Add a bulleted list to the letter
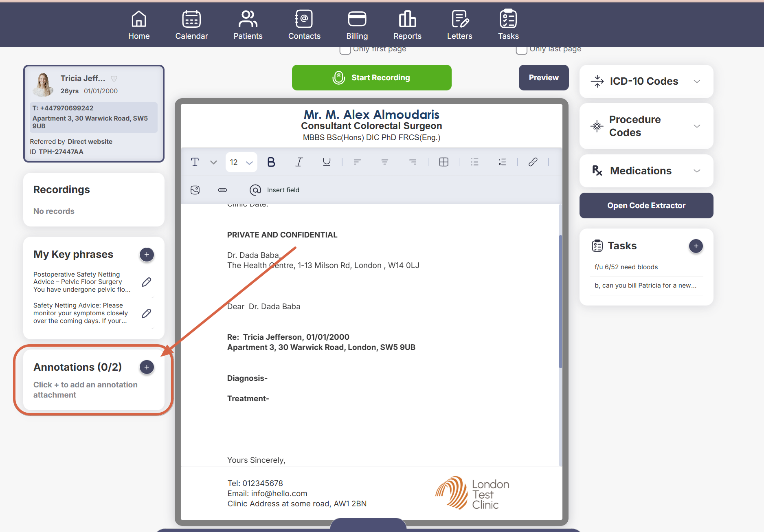 [474, 162]
